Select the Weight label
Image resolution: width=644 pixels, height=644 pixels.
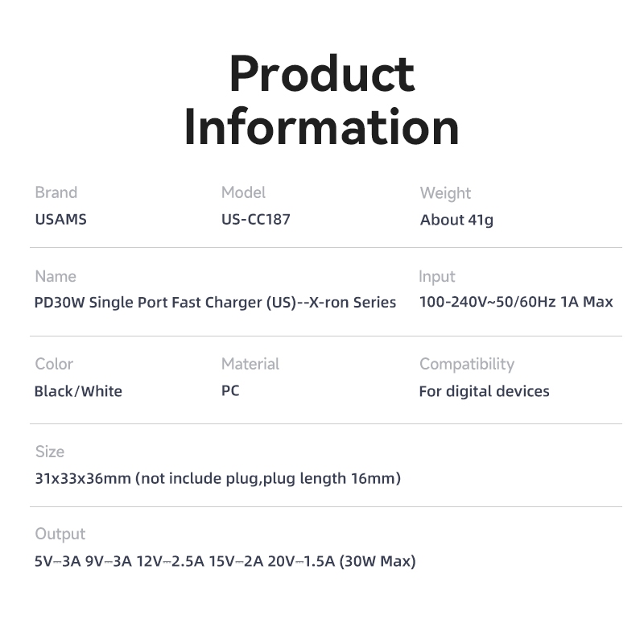[445, 193]
